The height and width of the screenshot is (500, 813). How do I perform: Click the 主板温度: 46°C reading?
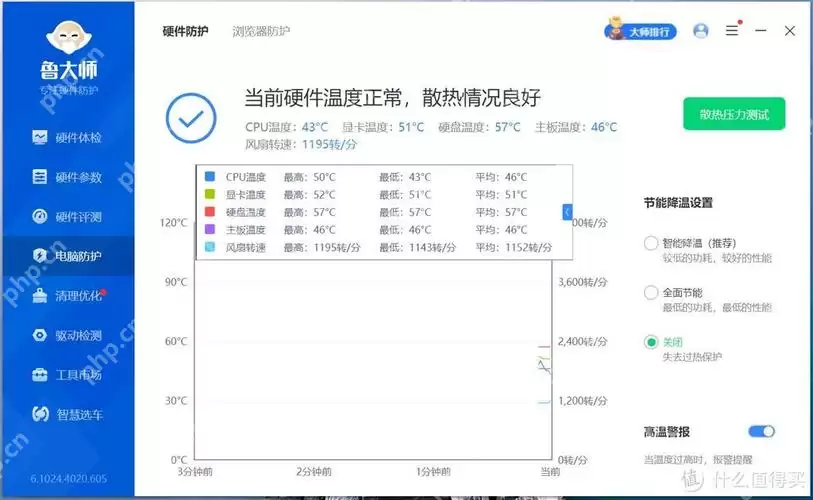[576, 127]
